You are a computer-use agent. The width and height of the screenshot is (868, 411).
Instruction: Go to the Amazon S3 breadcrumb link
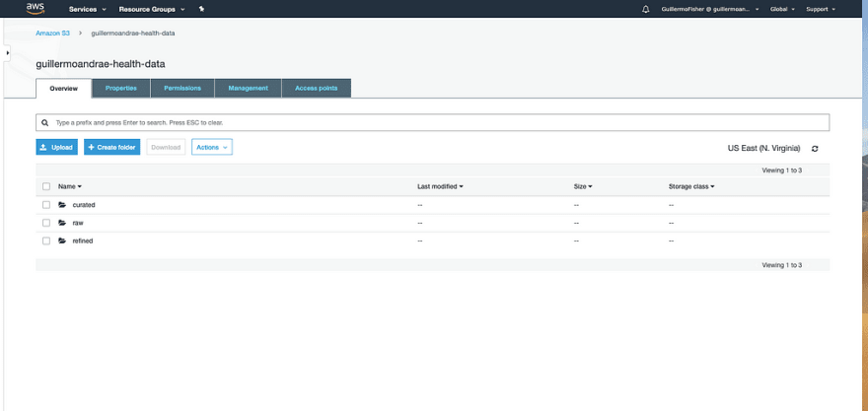(x=52, y=34)
